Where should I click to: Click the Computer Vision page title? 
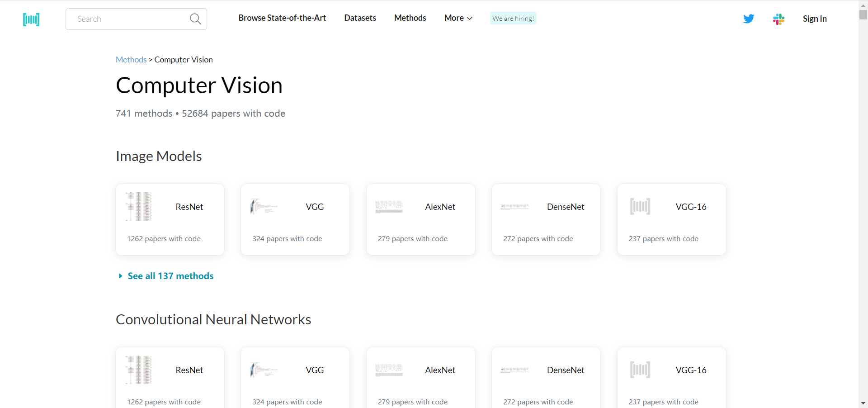(199, 85)
